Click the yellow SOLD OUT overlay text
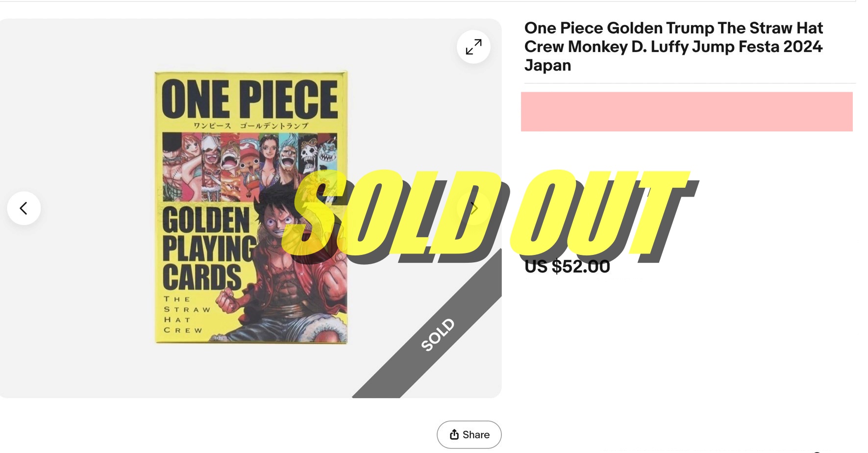 [490, 213]
